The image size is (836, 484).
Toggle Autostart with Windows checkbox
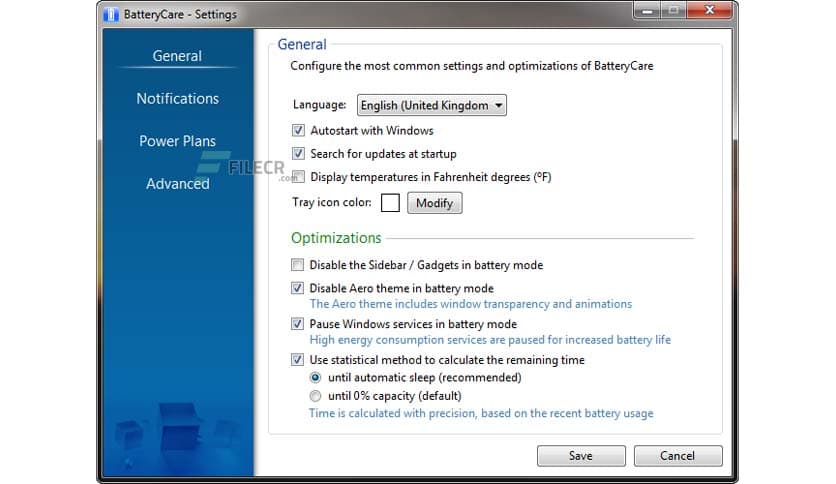click(x=298, y=131)
